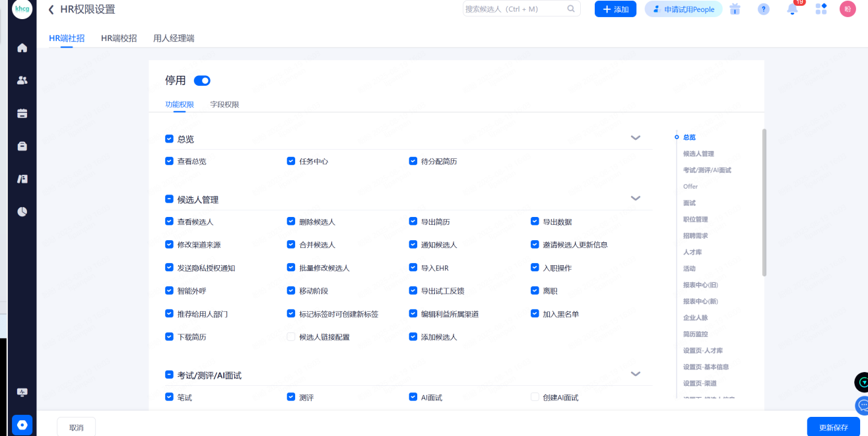Collapse the 候选人管理 section chevron
868x436 pixels.
coord(636,198)
